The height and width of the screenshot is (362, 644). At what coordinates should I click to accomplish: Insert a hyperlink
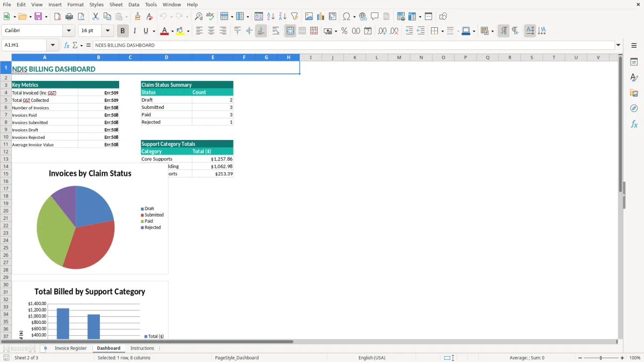363,17
